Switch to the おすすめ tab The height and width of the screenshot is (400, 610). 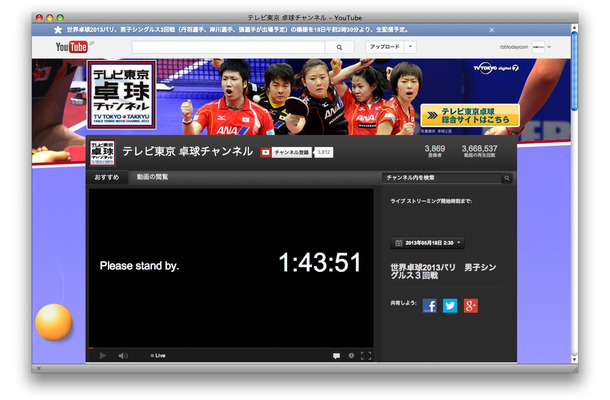pos(107,177)
